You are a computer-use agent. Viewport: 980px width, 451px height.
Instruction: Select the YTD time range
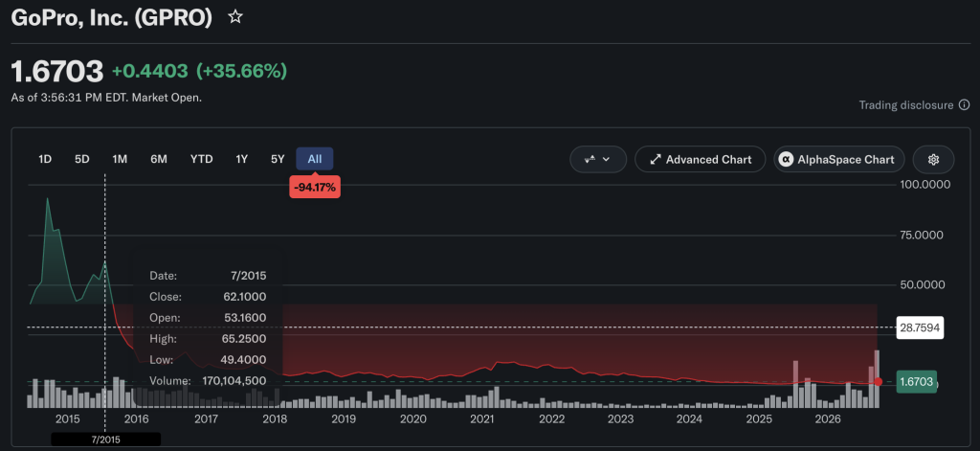[201, 159]
